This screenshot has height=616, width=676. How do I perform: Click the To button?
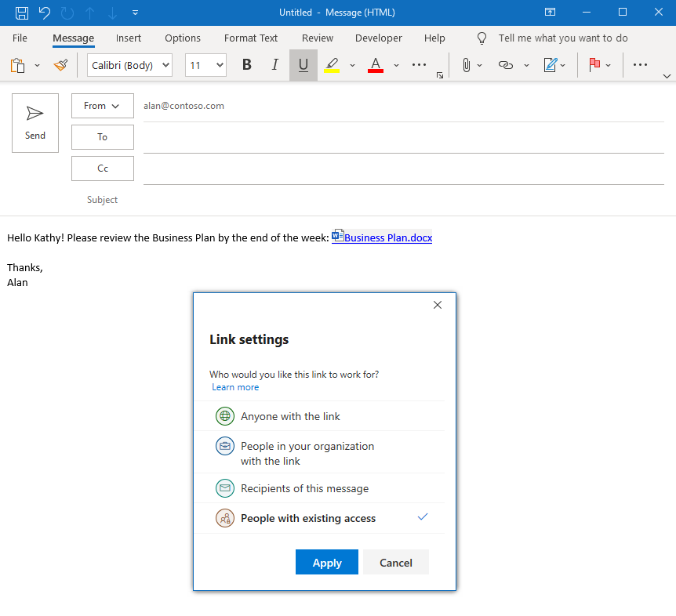coord(103,137)
